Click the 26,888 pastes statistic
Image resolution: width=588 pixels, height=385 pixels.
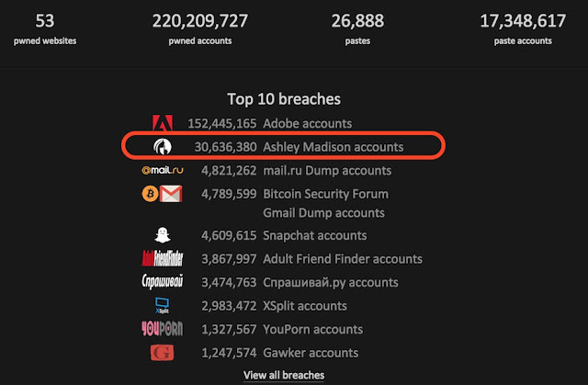(x=358, y=29)
